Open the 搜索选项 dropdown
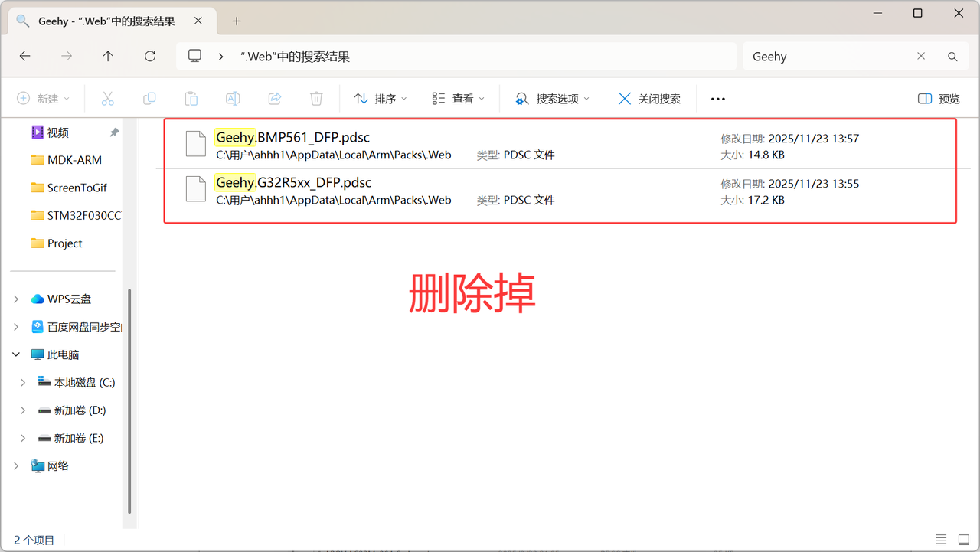The height and width of the screenshot is (552, 980). (553, 99)
